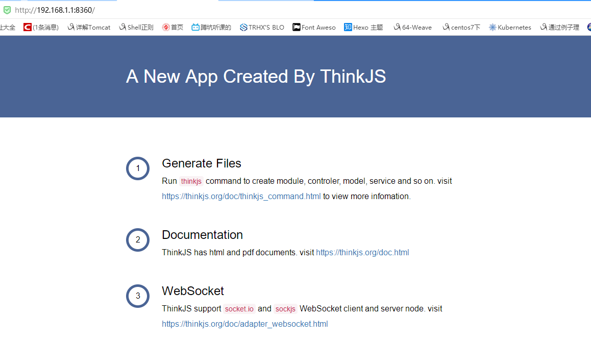Open the 通过例子理 bookmark
This screenshot has height=364, width=591.
click(560, 28)
